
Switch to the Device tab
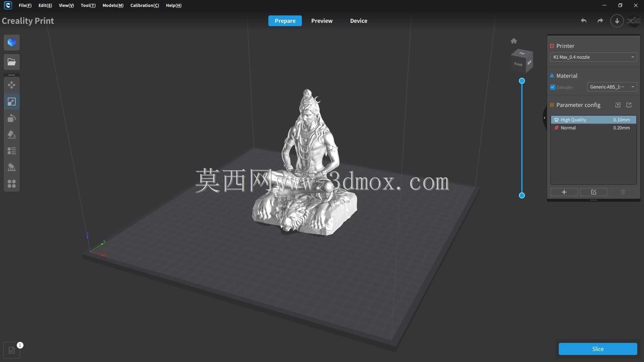point(359,21)
